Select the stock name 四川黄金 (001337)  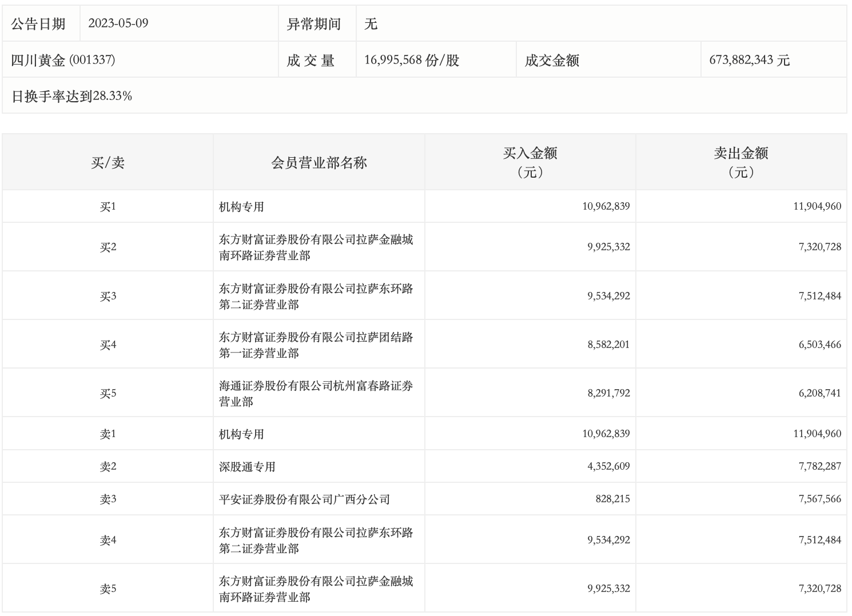(x=63, y=60)
